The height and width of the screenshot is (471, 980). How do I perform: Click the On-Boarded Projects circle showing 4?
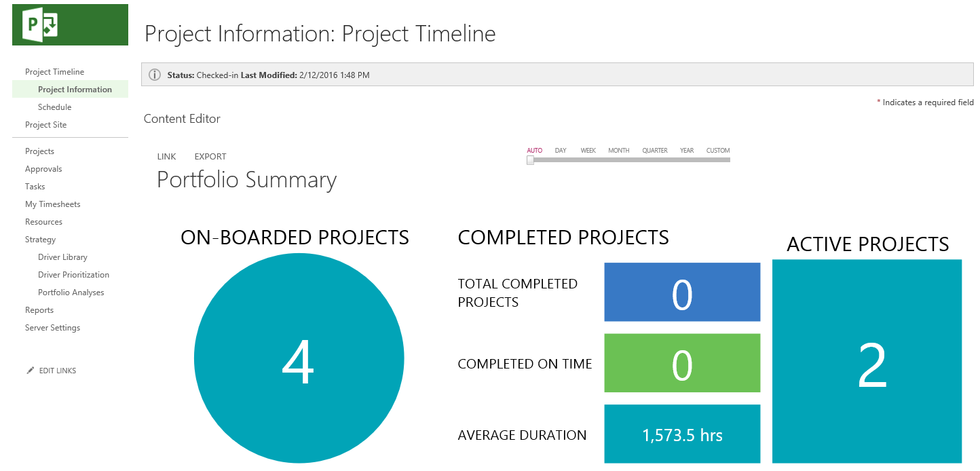pyautogui.click(x=299, y=358)
